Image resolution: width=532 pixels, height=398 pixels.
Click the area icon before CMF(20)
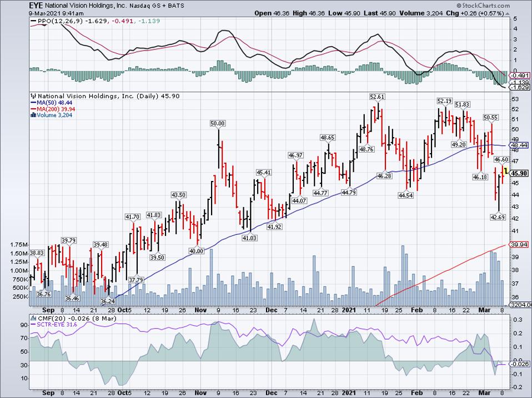[x=33, y=319]
